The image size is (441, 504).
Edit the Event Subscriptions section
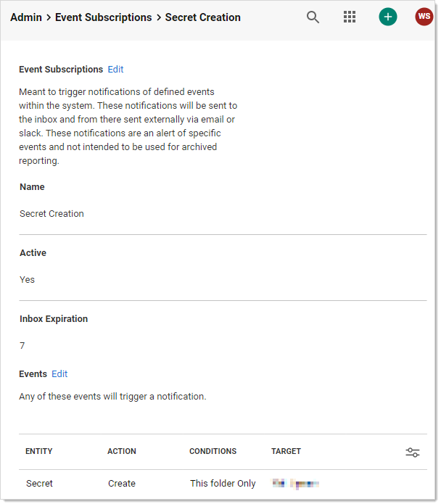(x=115, y=70)
